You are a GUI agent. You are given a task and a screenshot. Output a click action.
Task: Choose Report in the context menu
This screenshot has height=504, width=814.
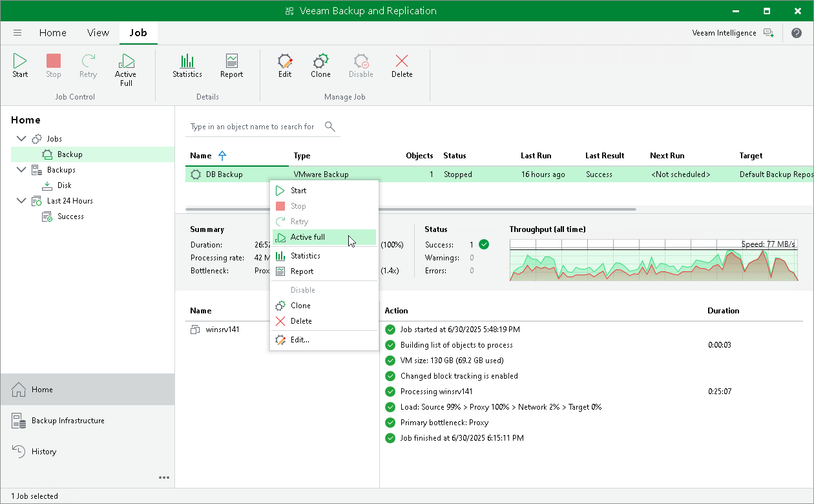324,271
